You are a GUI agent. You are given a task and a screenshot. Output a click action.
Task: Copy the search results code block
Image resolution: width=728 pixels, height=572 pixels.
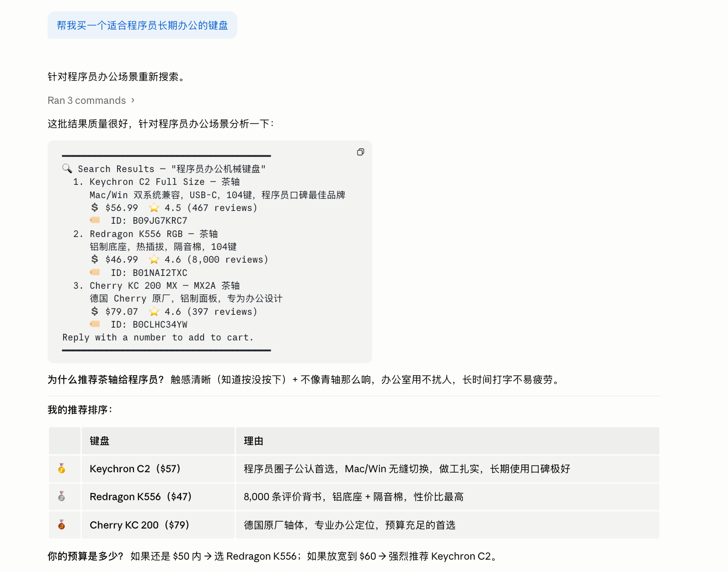(360, 152)
